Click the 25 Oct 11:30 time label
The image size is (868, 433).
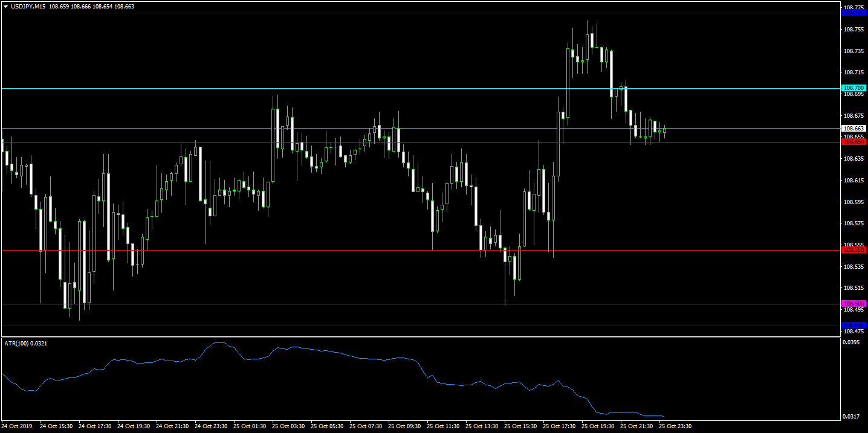click(x=443, y=426)
